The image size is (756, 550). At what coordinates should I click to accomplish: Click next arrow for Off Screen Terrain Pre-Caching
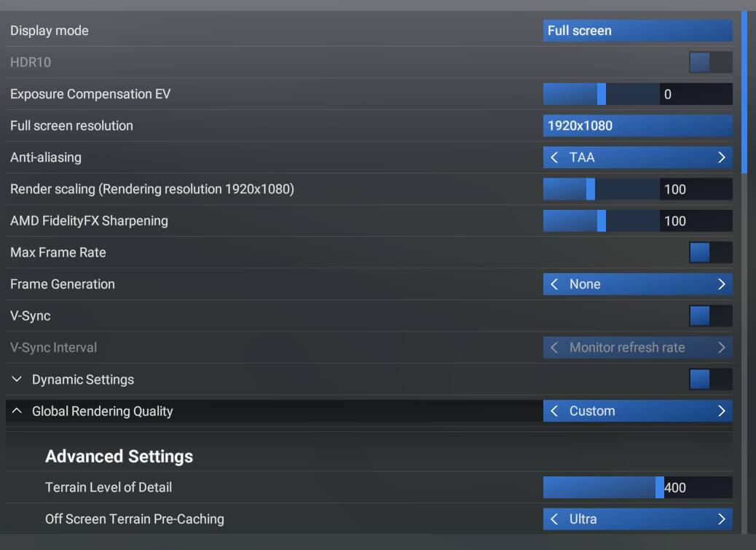coord(721,519)
